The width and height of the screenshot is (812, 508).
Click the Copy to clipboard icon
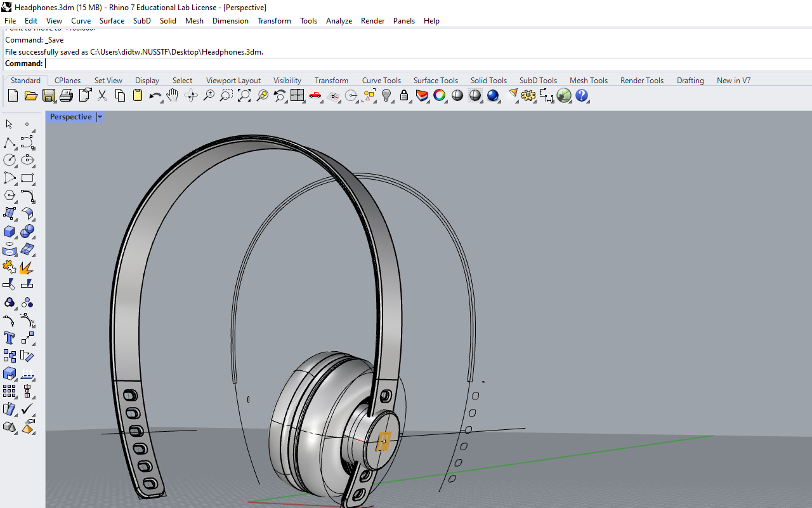(120, 96)
